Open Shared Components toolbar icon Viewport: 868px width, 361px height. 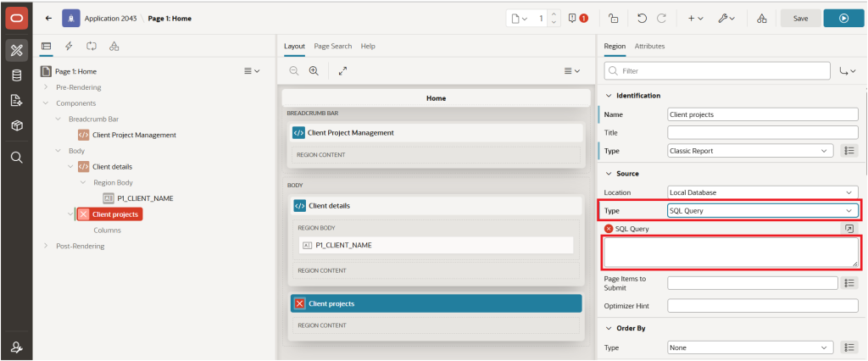(x=762, y=19)
